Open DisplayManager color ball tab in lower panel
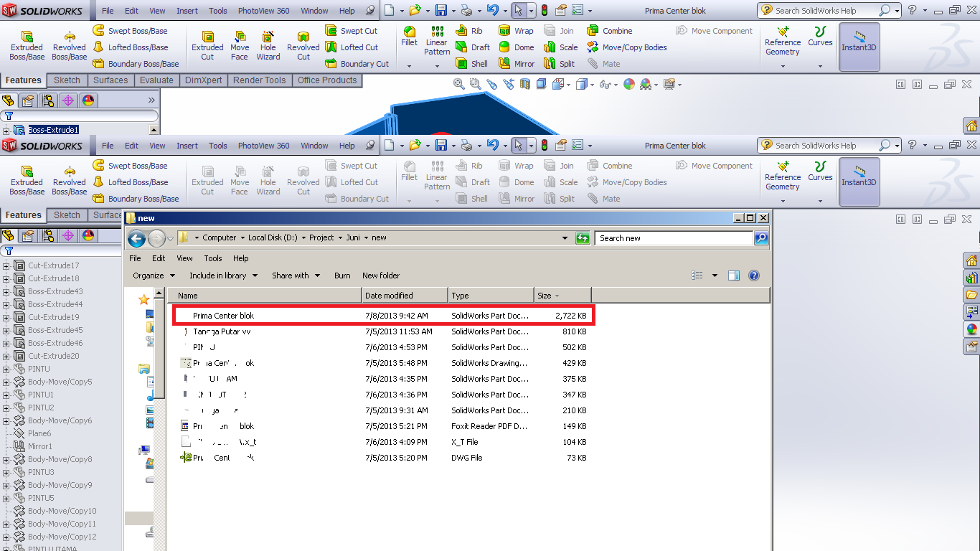Screen dimensions: 980x551 88,235
